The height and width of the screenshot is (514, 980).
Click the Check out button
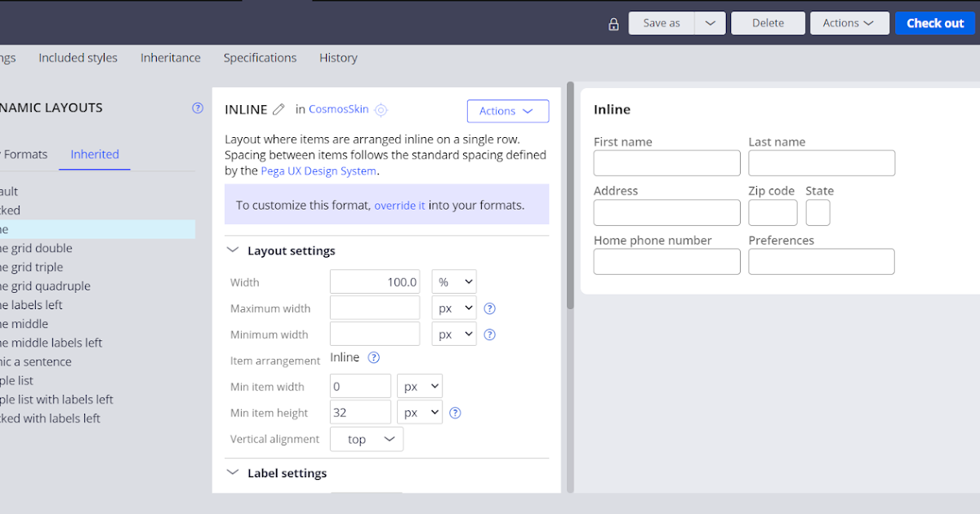934,23
